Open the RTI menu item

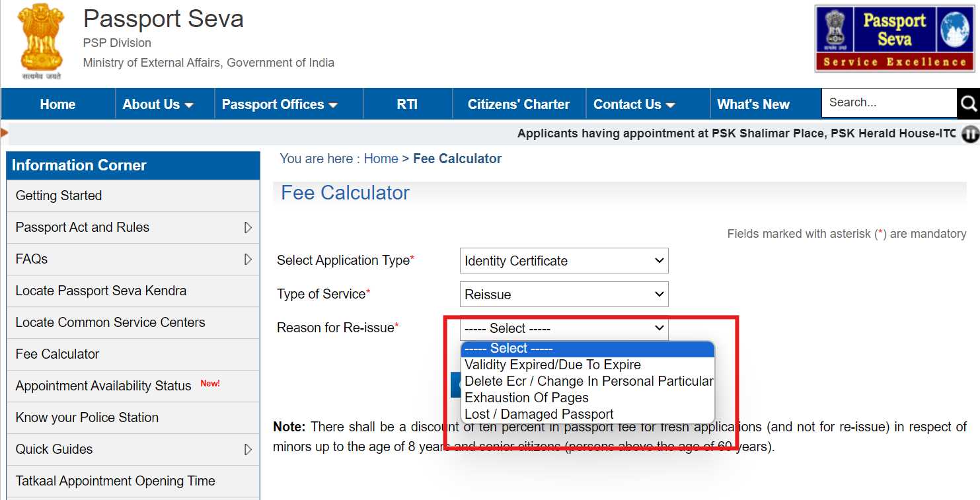(x=407, y=104)
